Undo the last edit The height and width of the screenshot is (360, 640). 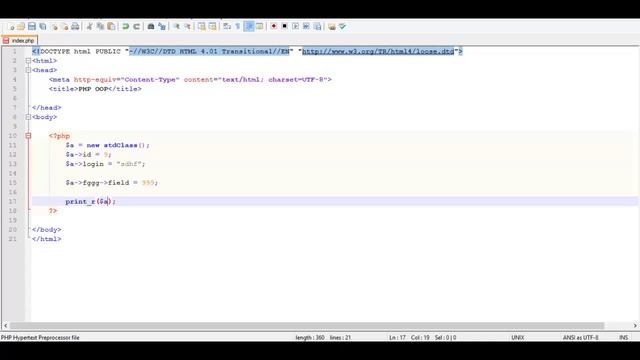(126, 27)
